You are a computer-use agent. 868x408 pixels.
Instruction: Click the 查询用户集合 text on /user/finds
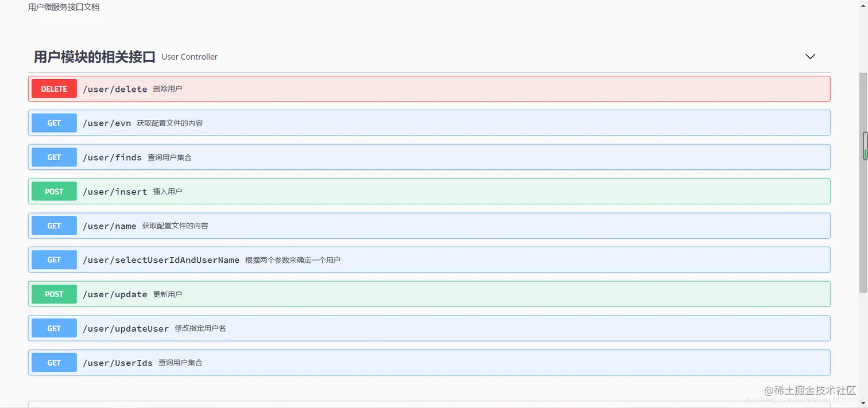click(169, 157)
